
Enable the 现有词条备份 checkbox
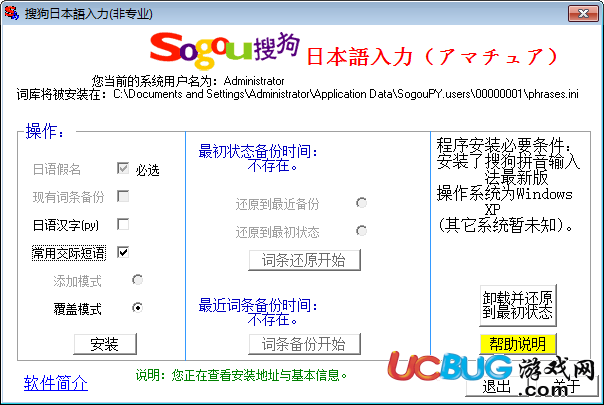pos(123,197)
